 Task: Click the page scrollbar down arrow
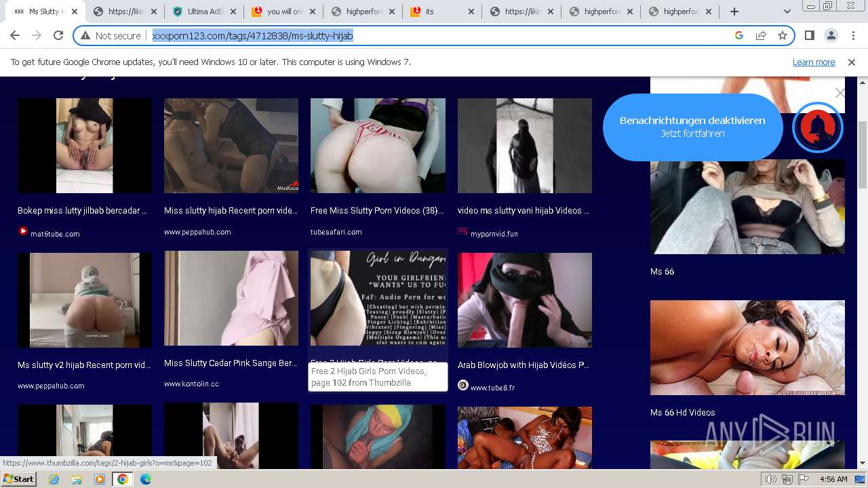[x=863, y=464]
